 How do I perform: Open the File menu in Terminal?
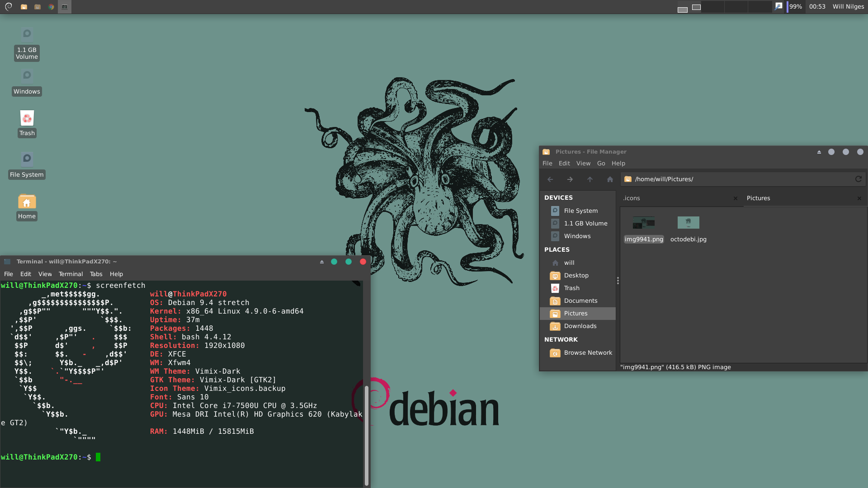(x=9, y=274)
